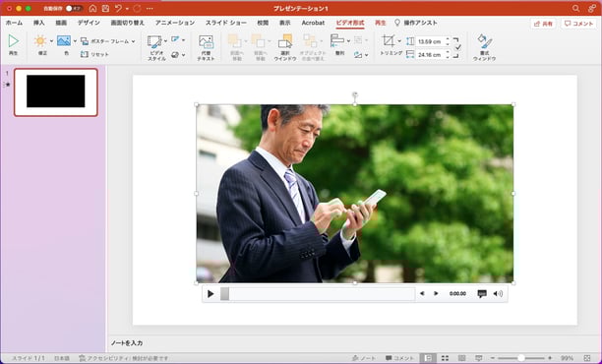Click the status bar zoom slider

[521, 358]
